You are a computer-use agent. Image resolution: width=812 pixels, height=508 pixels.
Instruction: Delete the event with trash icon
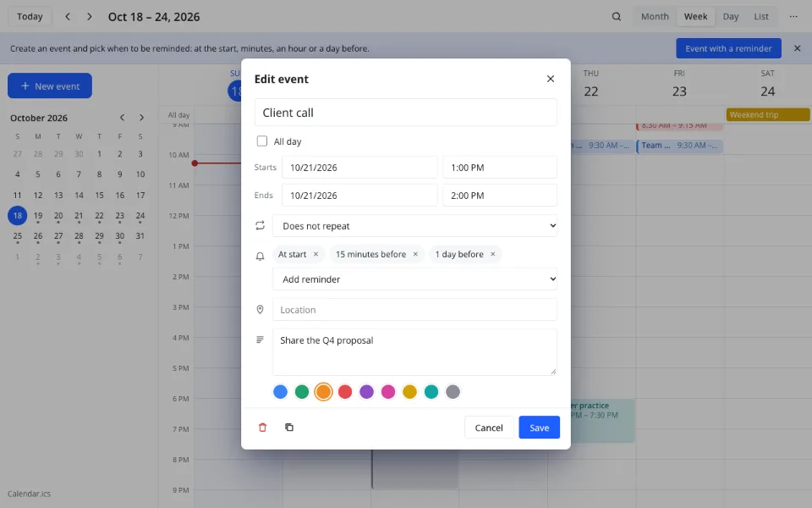click(262, 428)
